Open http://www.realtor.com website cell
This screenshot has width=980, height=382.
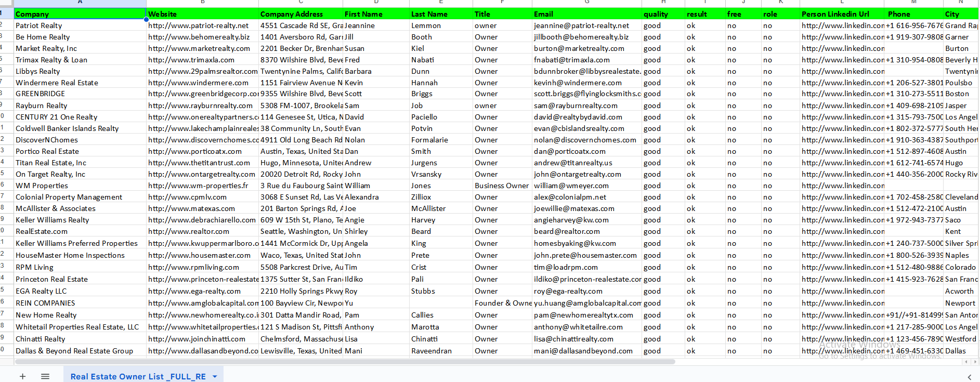[x=202, y=231]
